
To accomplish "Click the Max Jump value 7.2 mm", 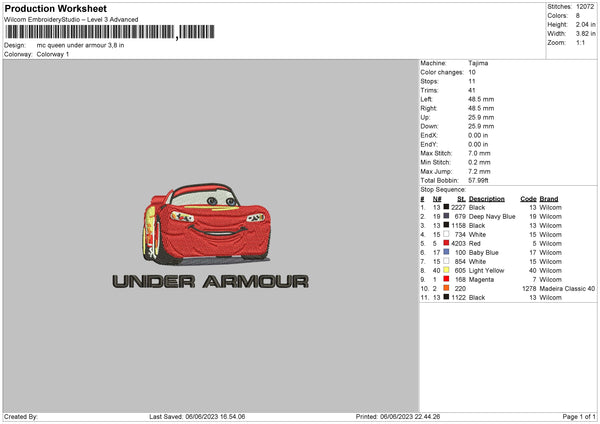I will pos(479,171).
